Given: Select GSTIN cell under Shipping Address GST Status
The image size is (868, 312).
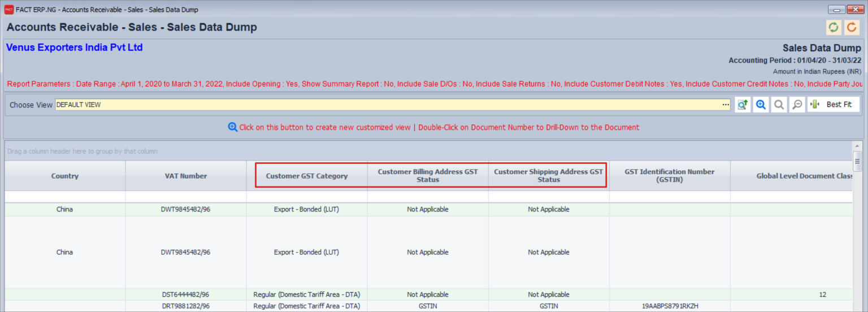Looking at the screenshot, I should pyautogui.click(x=549, y=306).
